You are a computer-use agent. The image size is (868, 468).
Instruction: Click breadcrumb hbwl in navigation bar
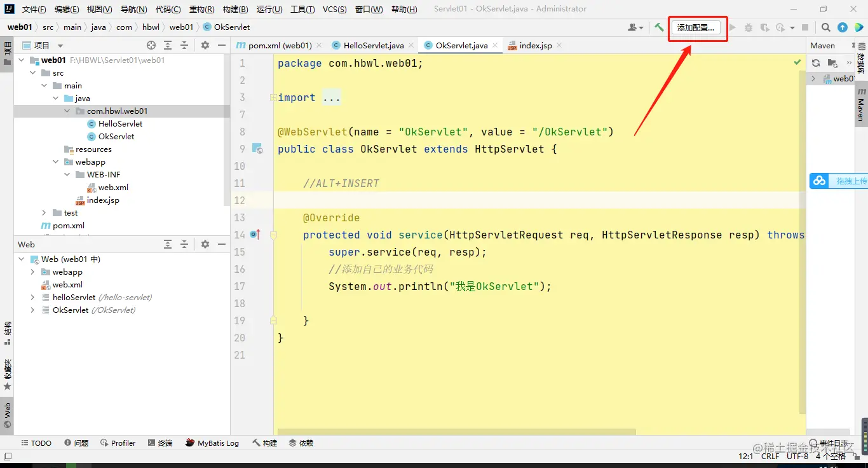(151, 27)
